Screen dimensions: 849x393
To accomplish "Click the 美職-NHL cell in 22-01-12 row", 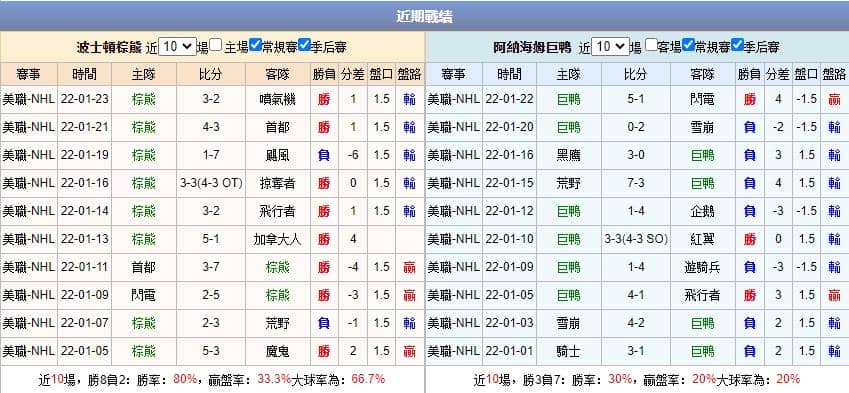I will click(454, 212).
